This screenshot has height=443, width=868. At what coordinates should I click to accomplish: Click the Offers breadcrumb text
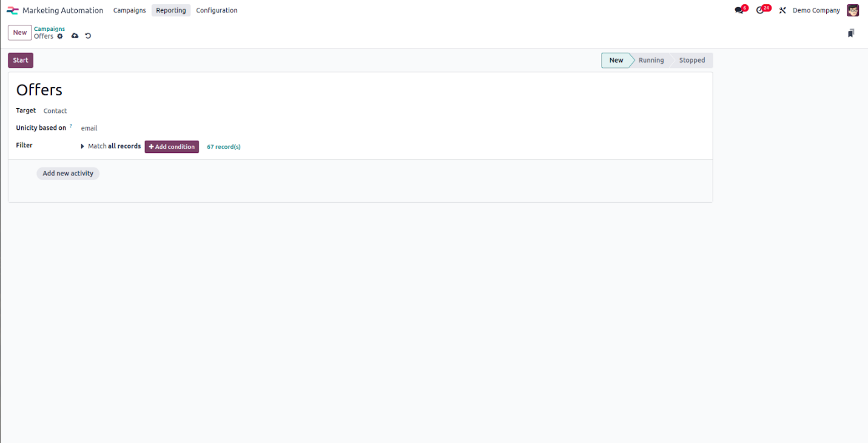(44, 36)
